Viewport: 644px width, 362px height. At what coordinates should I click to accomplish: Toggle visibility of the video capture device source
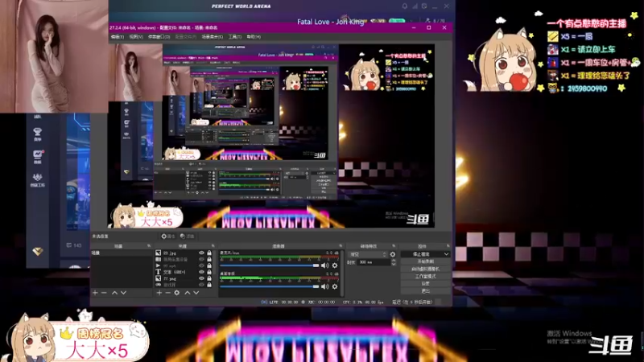pyautogui.click(x=202, y=259)
